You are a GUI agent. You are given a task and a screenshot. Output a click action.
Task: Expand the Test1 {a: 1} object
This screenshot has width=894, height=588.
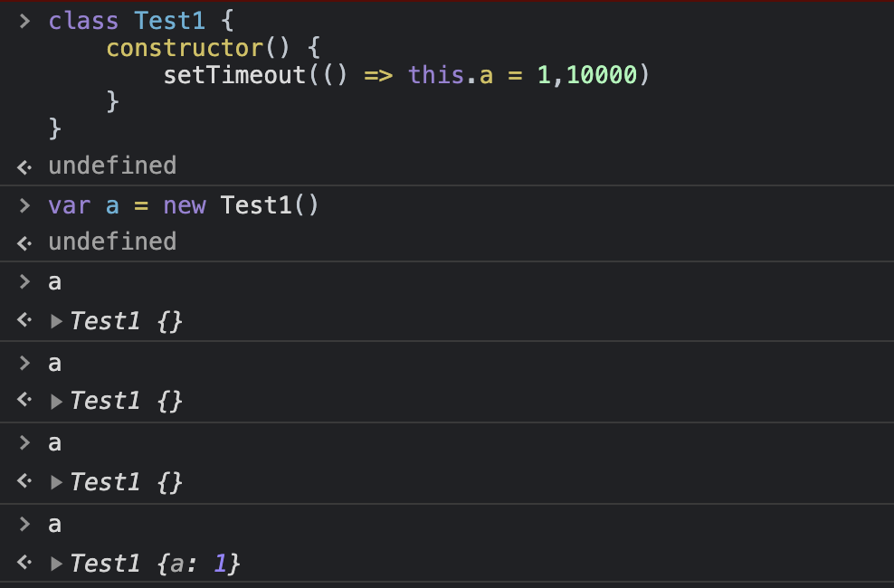tap(56, 564)
